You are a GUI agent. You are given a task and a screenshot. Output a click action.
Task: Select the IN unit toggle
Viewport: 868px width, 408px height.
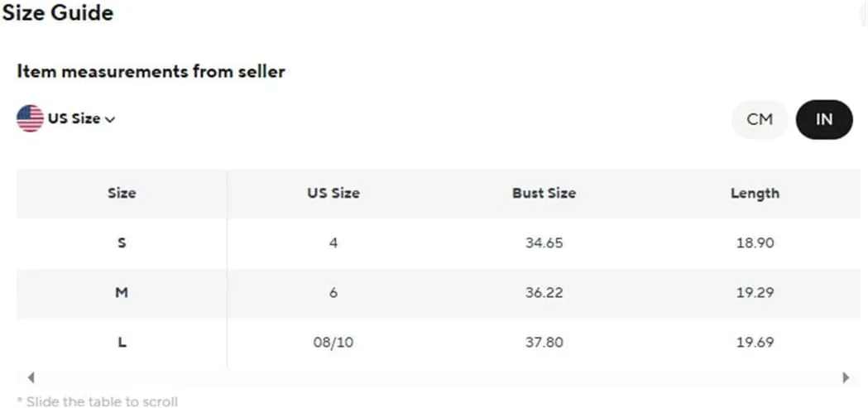pos(823,119)
